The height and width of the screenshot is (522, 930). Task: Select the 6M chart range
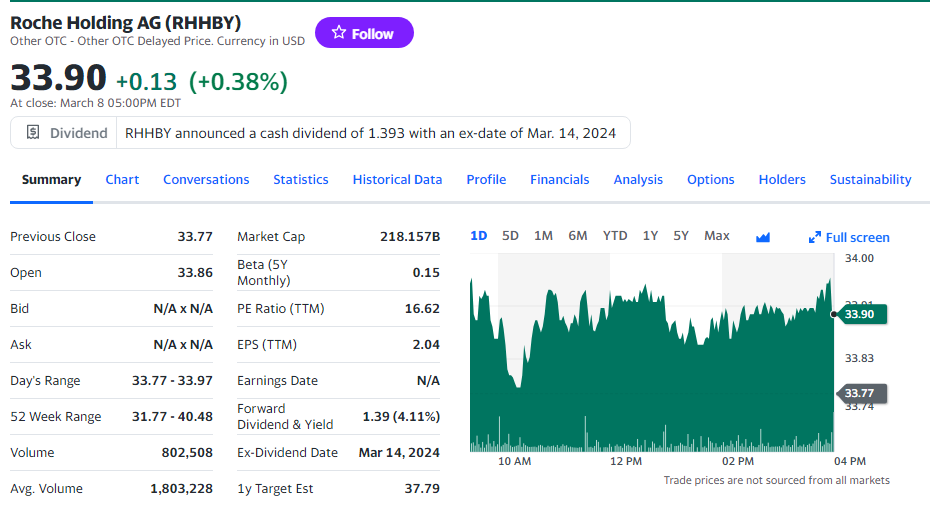point(578,236)
